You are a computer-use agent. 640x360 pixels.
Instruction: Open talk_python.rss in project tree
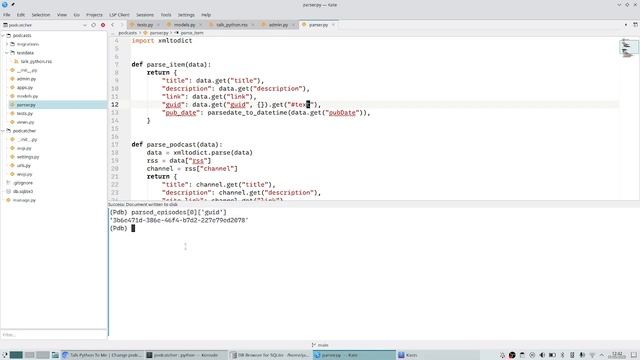[36, 61]
